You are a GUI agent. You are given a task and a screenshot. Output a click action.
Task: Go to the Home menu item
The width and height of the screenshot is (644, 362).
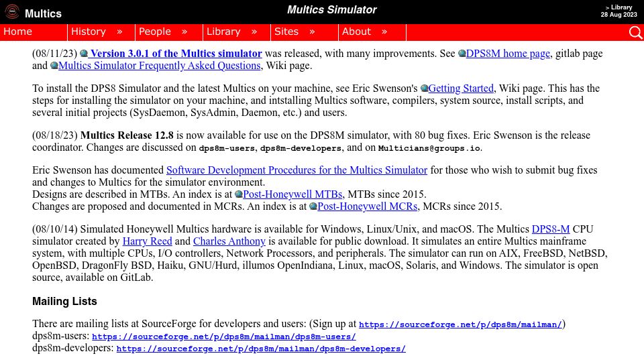click(34, 32)
